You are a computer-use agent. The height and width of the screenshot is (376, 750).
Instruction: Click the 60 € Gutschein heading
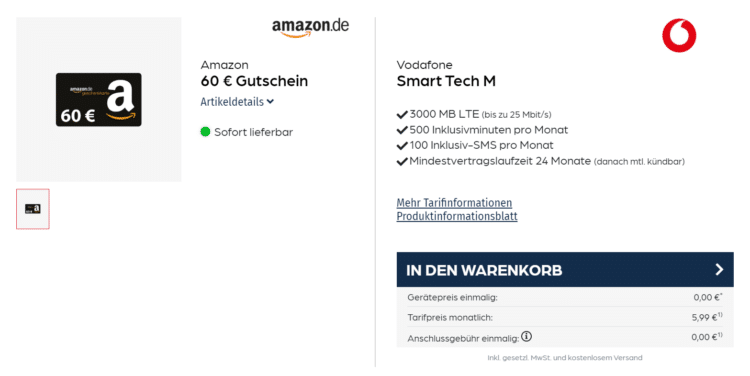tap(254, 81)
